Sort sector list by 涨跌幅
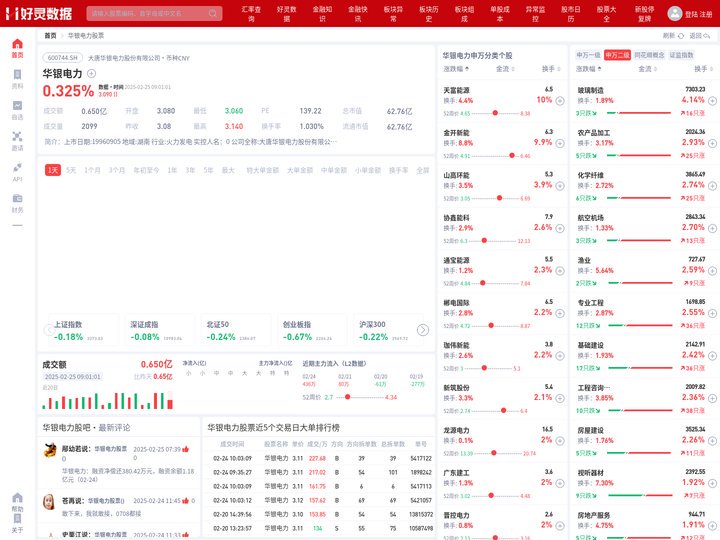 [589, 69]
